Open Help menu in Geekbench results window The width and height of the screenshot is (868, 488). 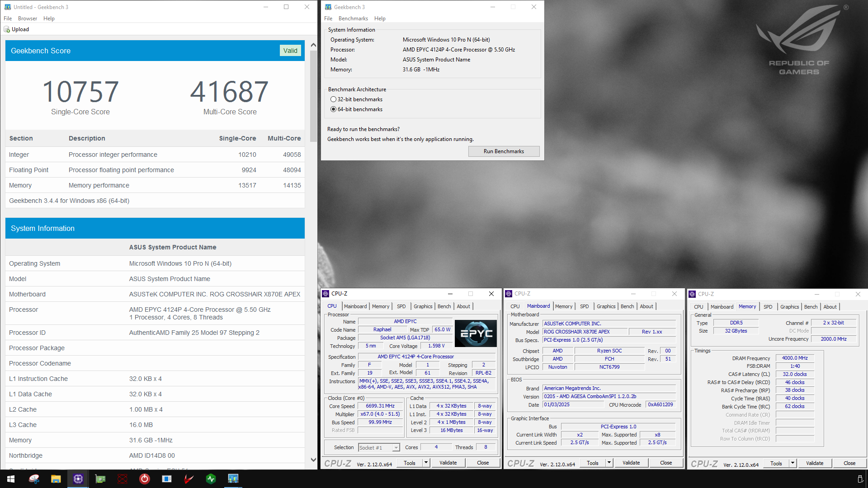tap(49, 19)
